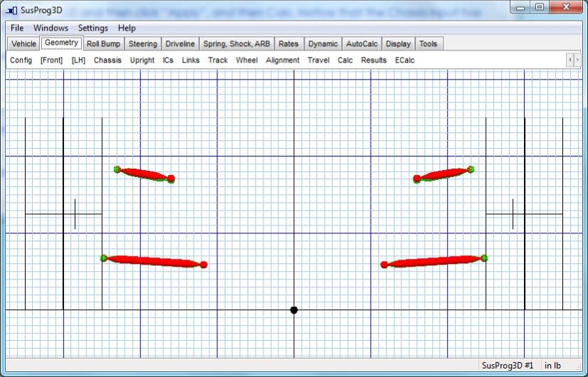This screenshot has height=377, width=588.
Task: Click the black roll center dot
Action: (294, 309)
